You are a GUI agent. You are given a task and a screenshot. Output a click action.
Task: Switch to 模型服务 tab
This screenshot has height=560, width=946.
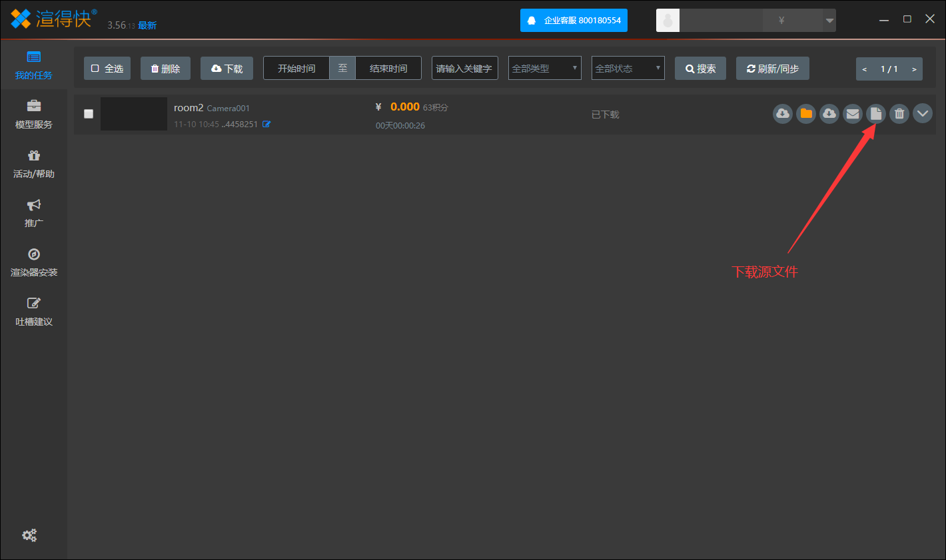[34, 115]
